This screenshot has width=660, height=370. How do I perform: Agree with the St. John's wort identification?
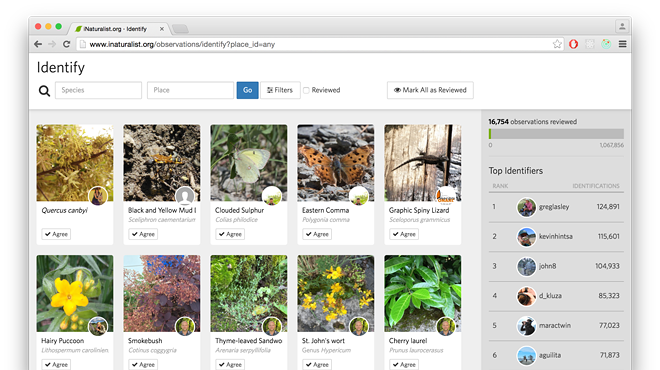click(317, 365)
